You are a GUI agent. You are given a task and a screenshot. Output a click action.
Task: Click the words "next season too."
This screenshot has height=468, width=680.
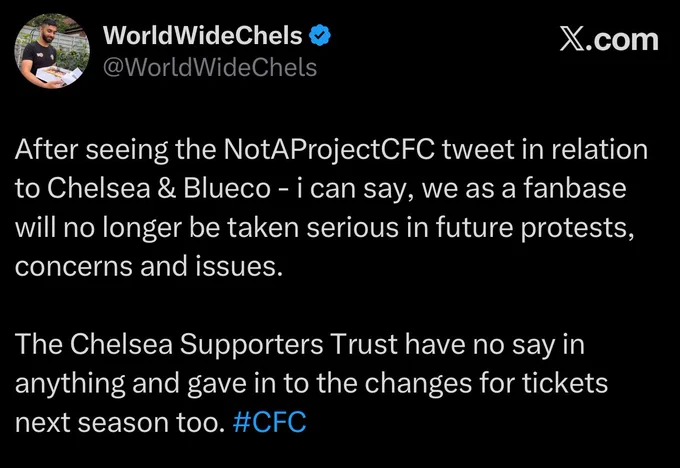[x=120, y=422]
